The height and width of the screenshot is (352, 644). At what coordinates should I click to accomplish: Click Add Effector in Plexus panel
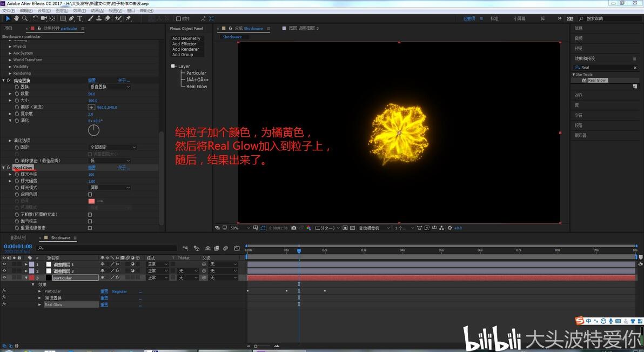[184, 44]
